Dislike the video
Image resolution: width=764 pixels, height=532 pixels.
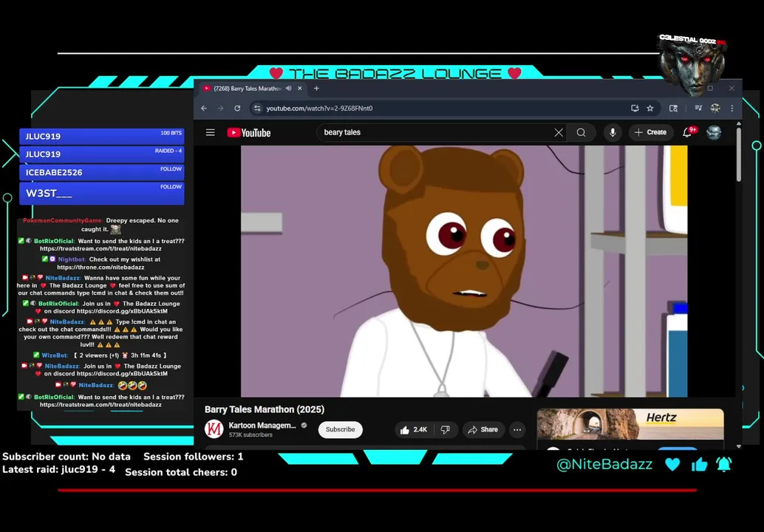[x=446, y=430]
